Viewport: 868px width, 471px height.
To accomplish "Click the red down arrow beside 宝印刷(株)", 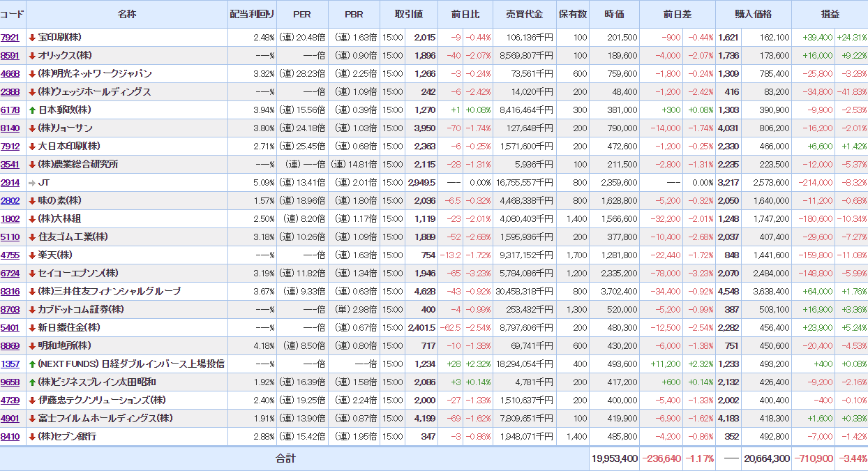I will [32, 38].
